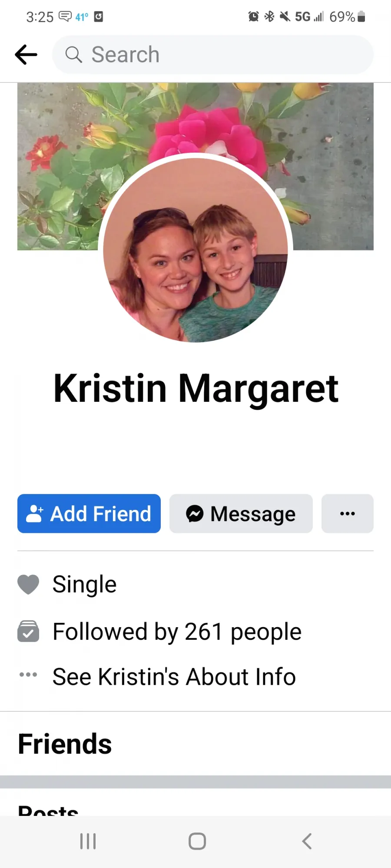Open the three-dot more options button
This screenshot has width=391, height=868.
[348, 513]
